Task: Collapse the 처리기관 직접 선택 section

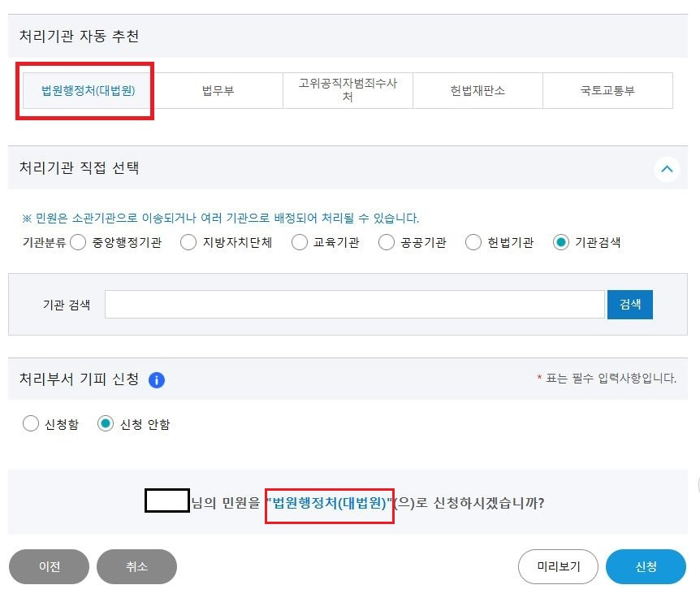Action: click(667, 169)
